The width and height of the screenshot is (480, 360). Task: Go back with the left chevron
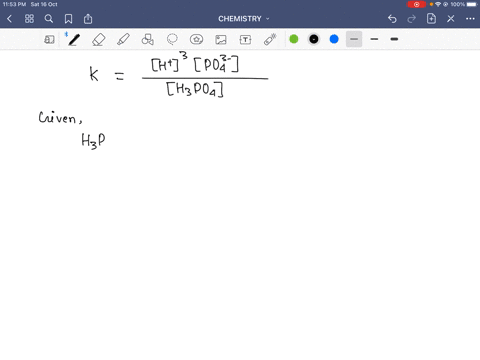click(9, 19)
